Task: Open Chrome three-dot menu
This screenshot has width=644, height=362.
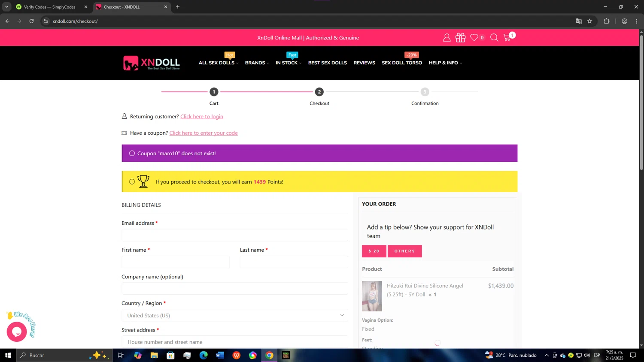Action: click(636, 21)
